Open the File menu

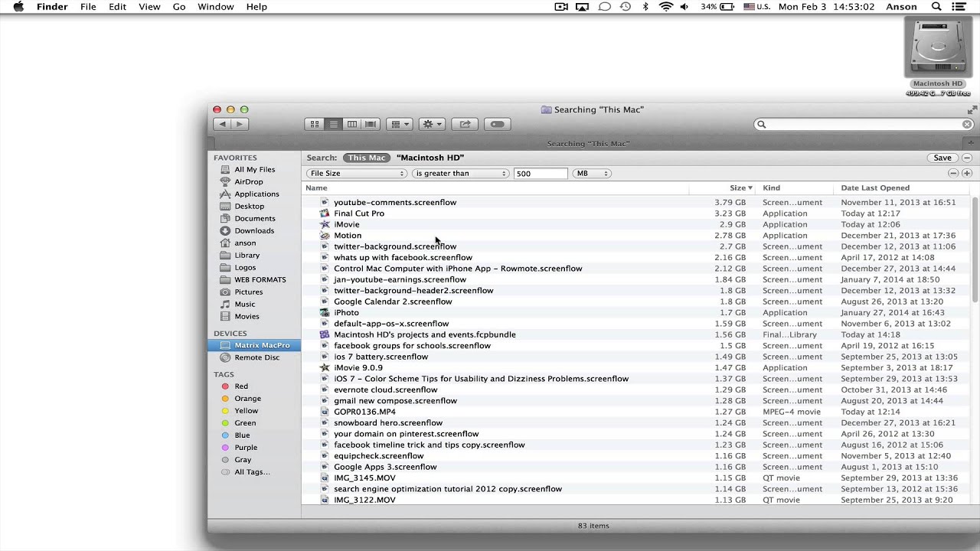tap(88, 7)
